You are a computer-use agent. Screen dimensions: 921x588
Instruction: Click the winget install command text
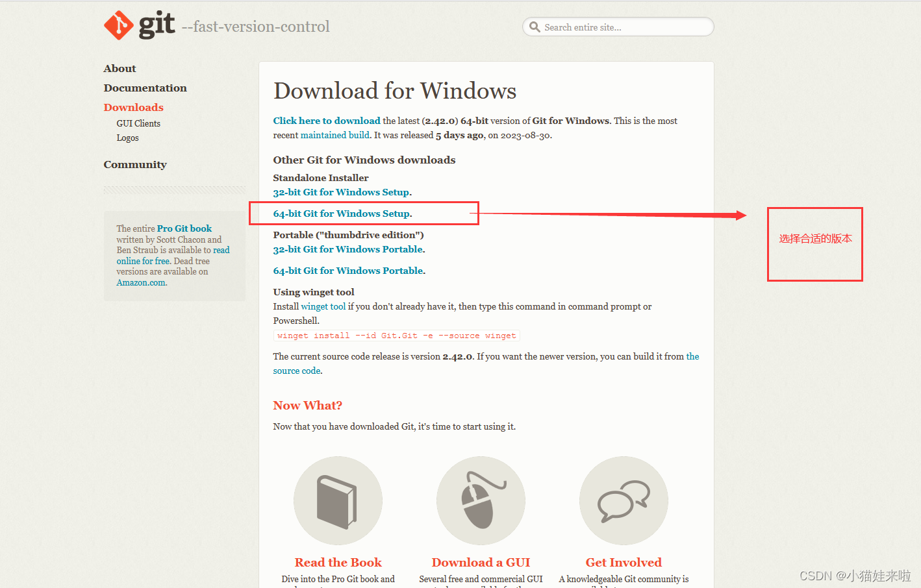[x=396, y=336]
